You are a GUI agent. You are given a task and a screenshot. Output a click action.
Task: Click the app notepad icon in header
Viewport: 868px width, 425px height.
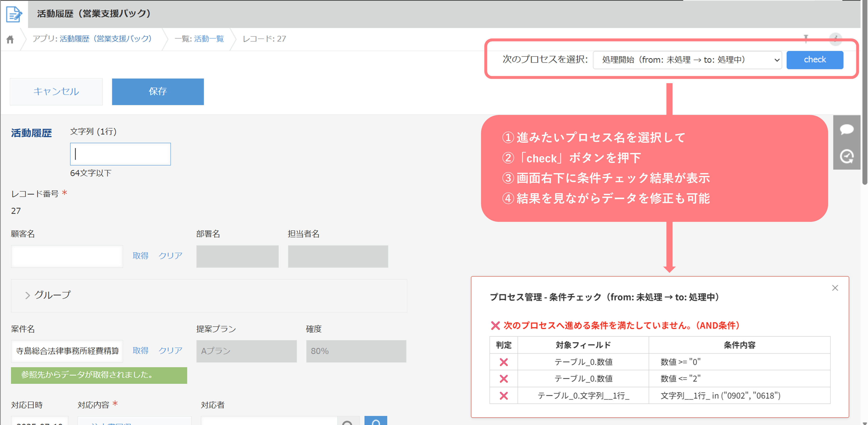click(x=14, y=14)
